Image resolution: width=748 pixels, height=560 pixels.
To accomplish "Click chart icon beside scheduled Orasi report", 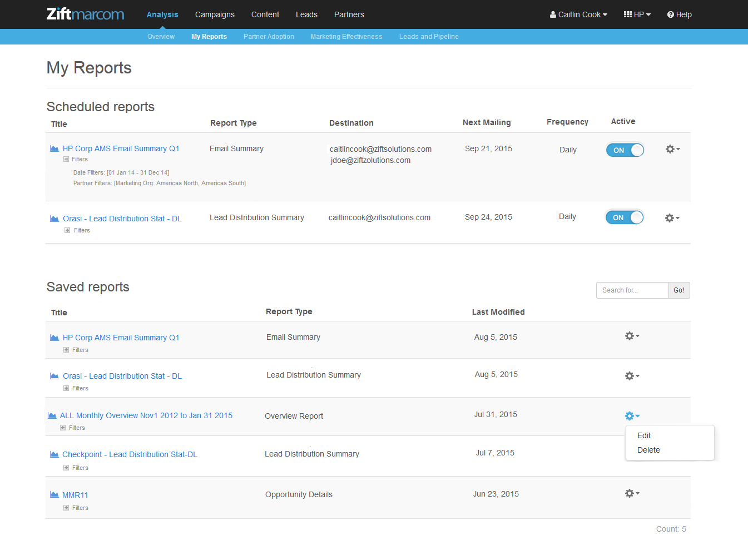I will [x=55, y=219].
